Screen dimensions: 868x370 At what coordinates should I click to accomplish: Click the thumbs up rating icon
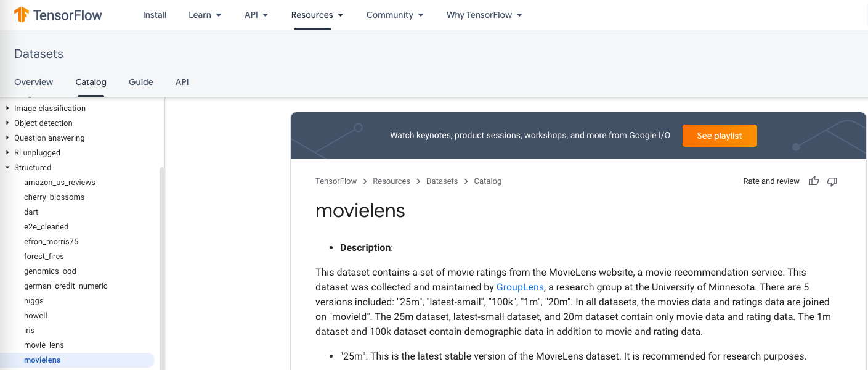[814, 181]
